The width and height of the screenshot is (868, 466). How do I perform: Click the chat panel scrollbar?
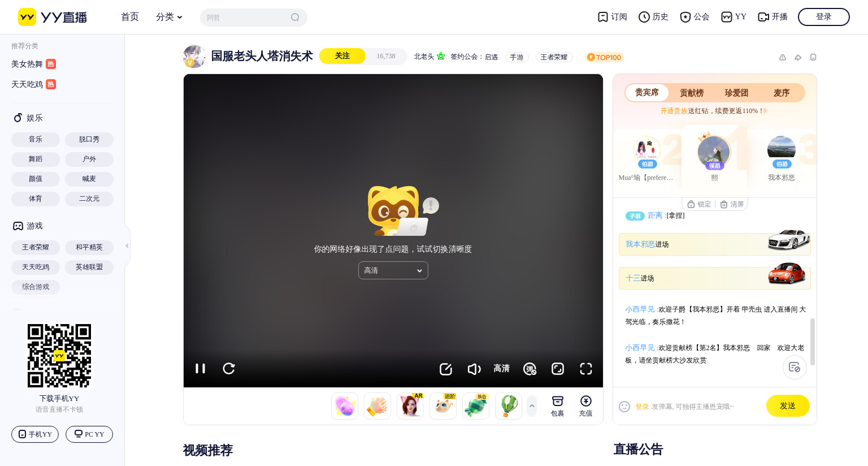[813, 342]
